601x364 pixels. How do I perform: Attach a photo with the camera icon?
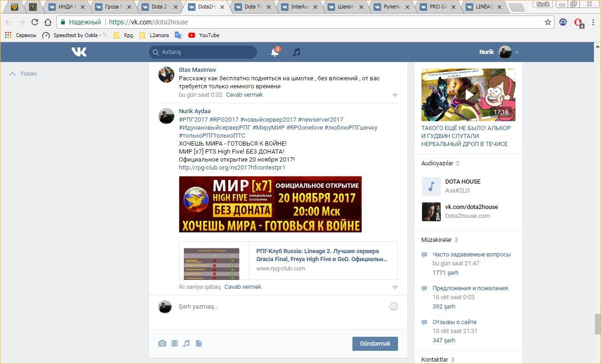click(x=162, y=343)
